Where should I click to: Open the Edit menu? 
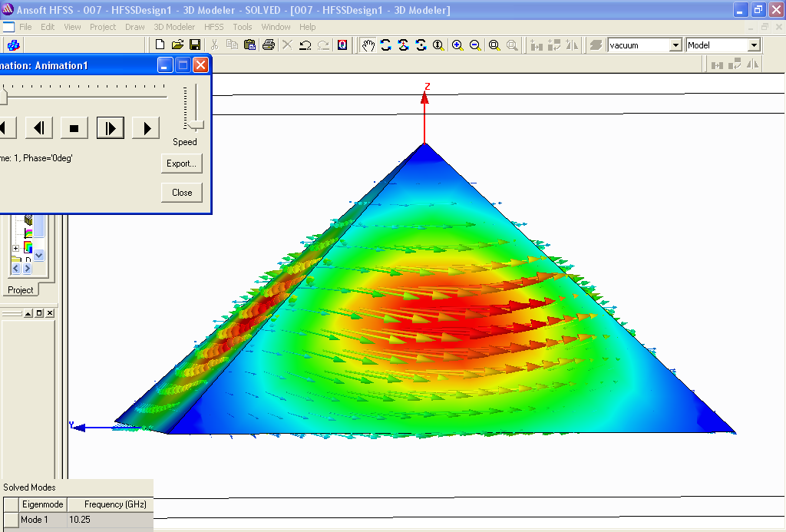(48, 27)
